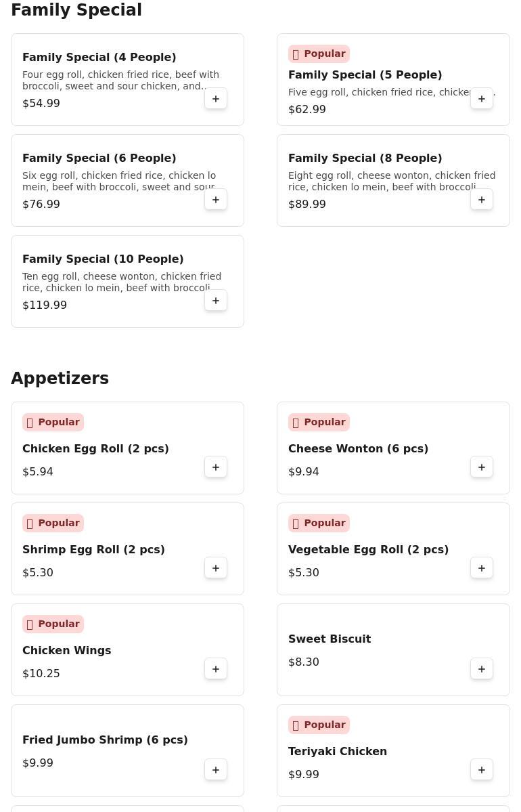
Task: Add Sweet Biscuit using plus icon
Action: point(482,669)
